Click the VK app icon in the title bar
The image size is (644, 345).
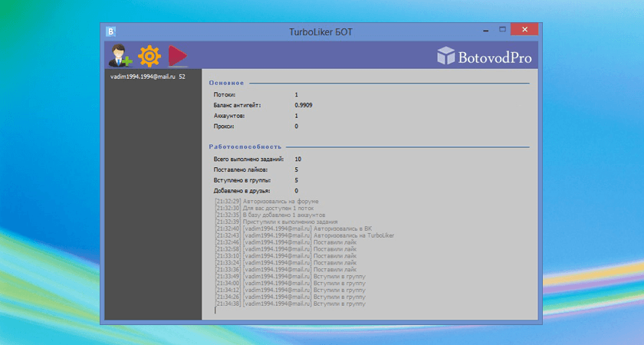[110, 31]
